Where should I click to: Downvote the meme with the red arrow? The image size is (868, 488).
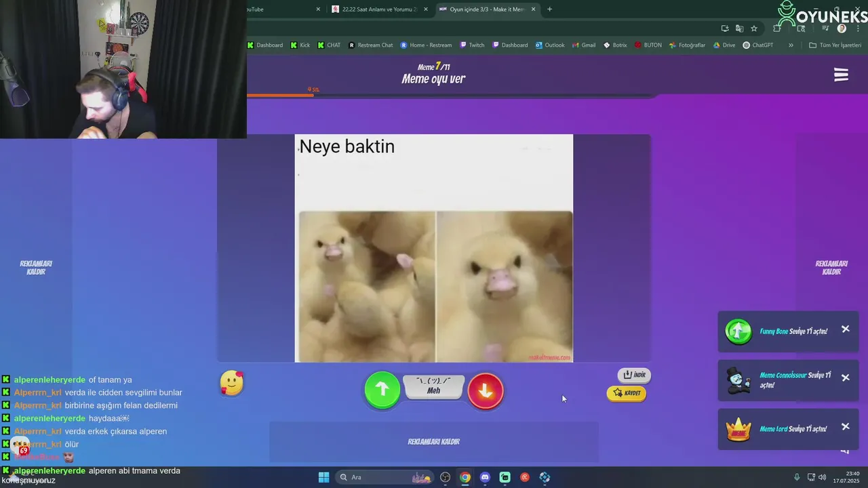coord(486,390)
